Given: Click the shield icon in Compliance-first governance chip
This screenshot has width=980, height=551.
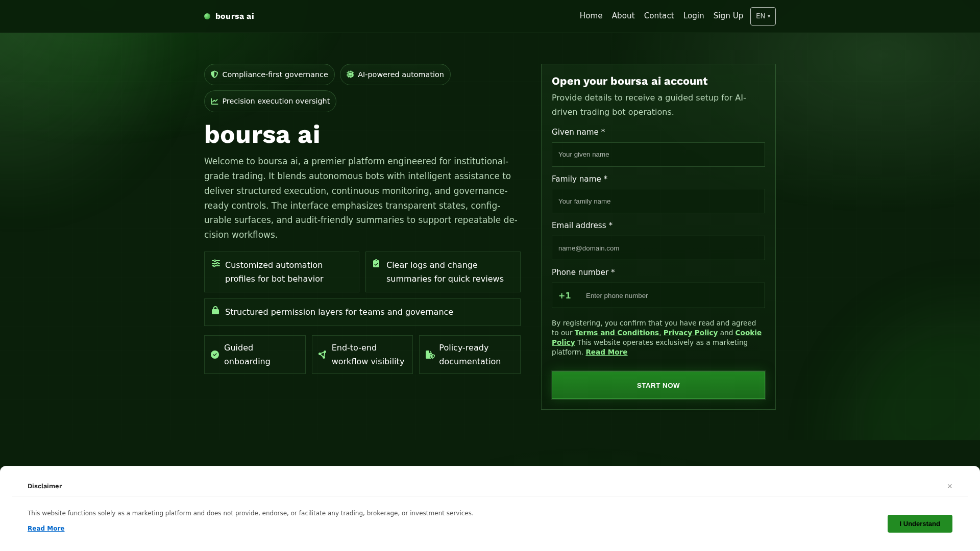Looking at the screenshot, I should tap(214, 74).
